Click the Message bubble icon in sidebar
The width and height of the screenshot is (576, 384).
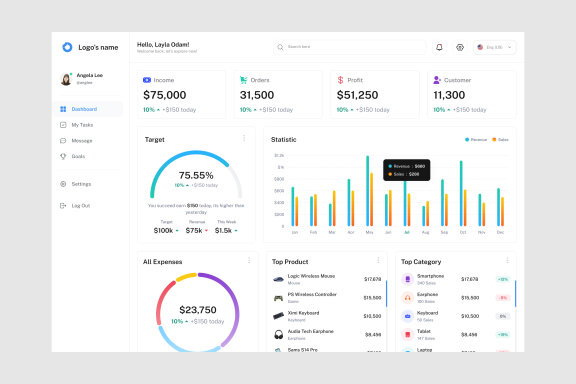[x=63, y=141]
